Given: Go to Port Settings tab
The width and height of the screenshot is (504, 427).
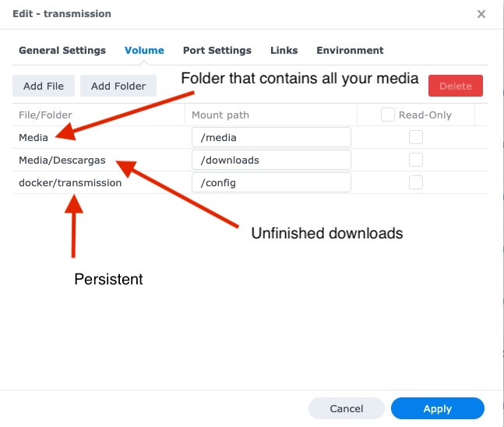Looking at the screenshot, I should (217, 51).
